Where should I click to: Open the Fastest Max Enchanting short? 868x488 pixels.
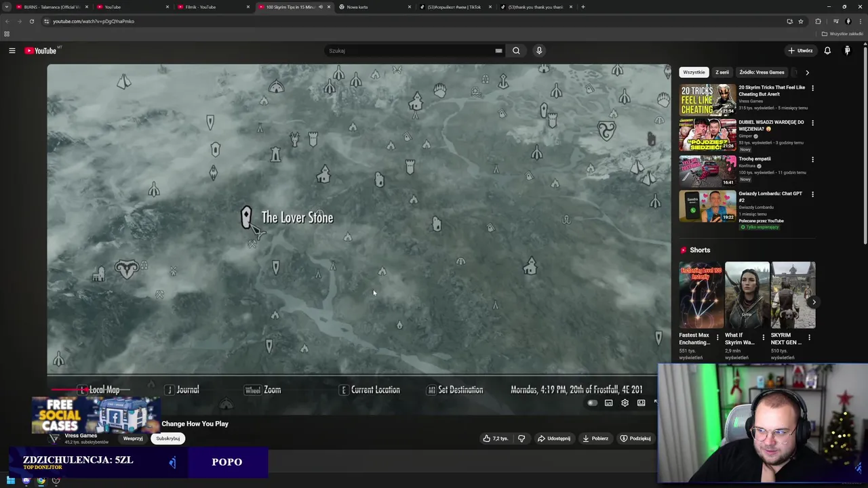coord(701,295)
